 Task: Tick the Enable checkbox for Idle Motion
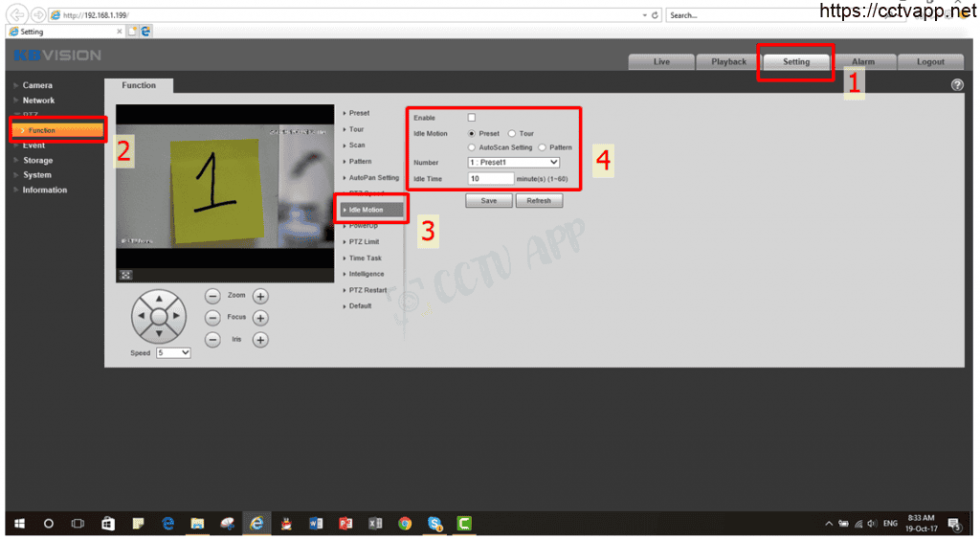(472, 118)
